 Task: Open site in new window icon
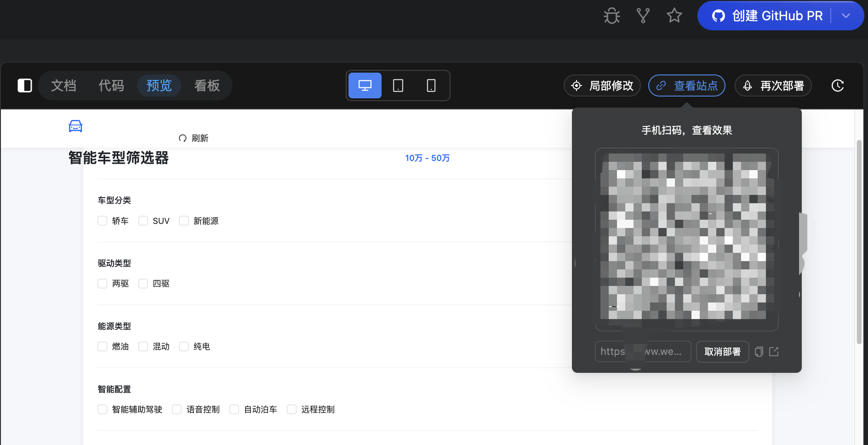774,352
